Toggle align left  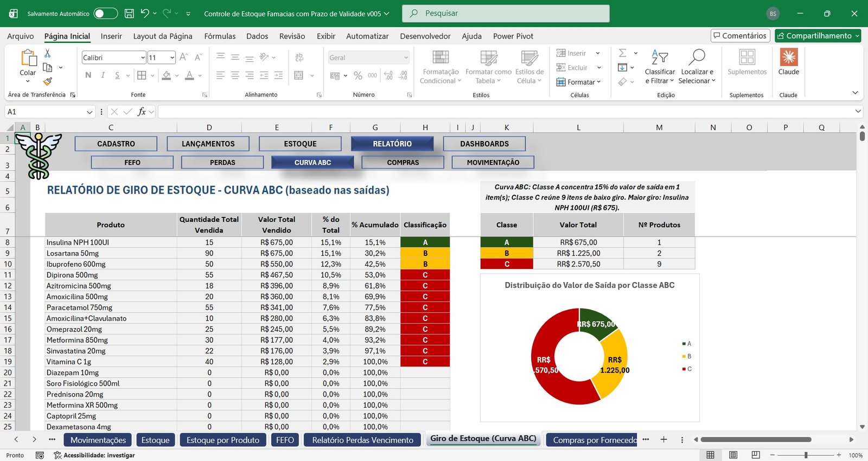pos(220,75)
